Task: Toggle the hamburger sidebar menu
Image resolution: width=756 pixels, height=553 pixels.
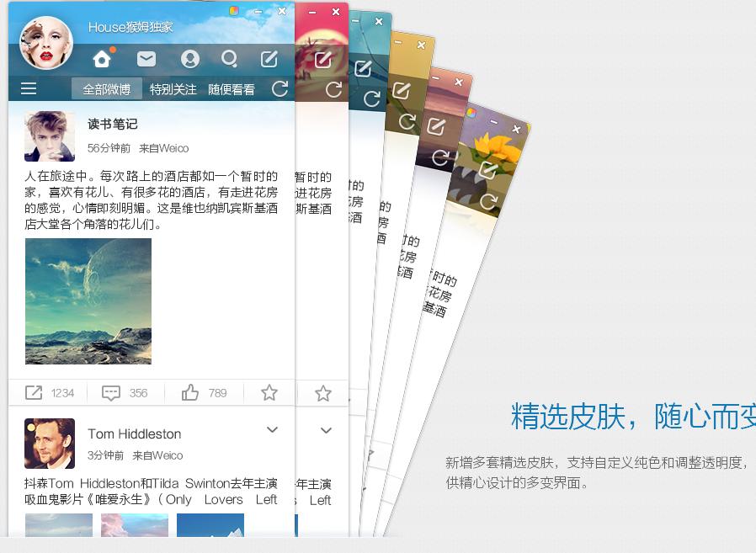Action: coord(28,88)
